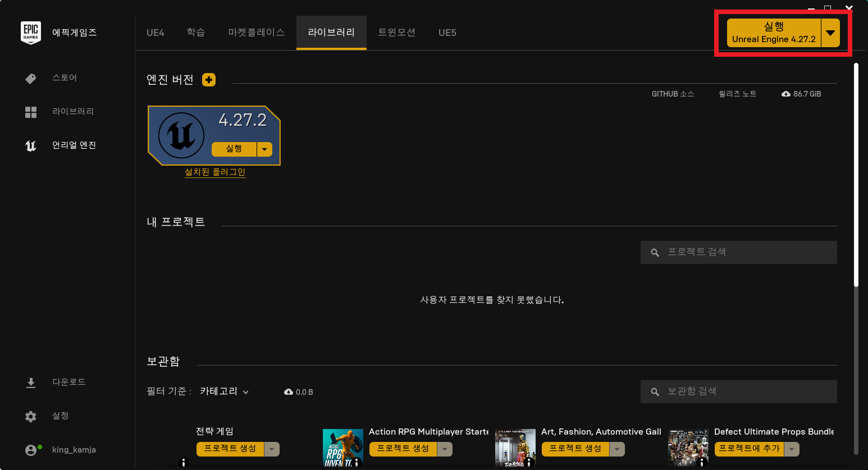
Task: Select the 라이브러리 top tab
Action: coord(331,33)
